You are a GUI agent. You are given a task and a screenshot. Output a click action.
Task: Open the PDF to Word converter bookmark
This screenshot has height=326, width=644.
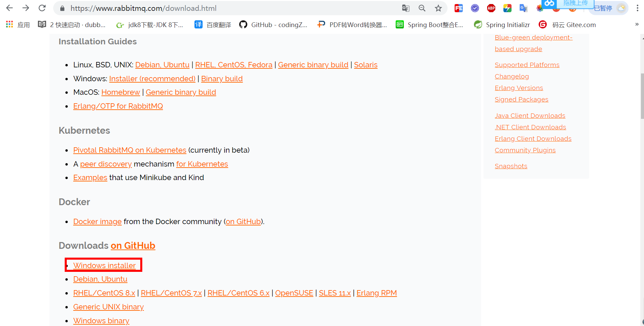[x=352, y=25]
